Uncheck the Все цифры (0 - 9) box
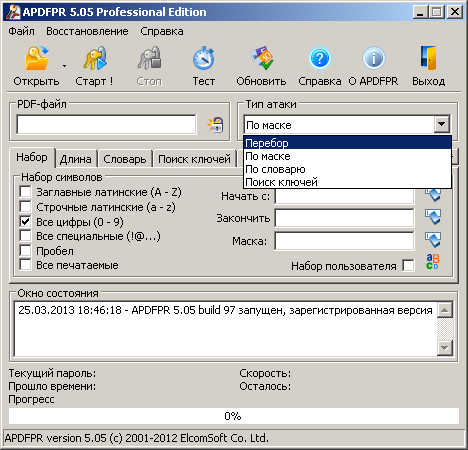 pyautogui.click(x=25, y=221)
